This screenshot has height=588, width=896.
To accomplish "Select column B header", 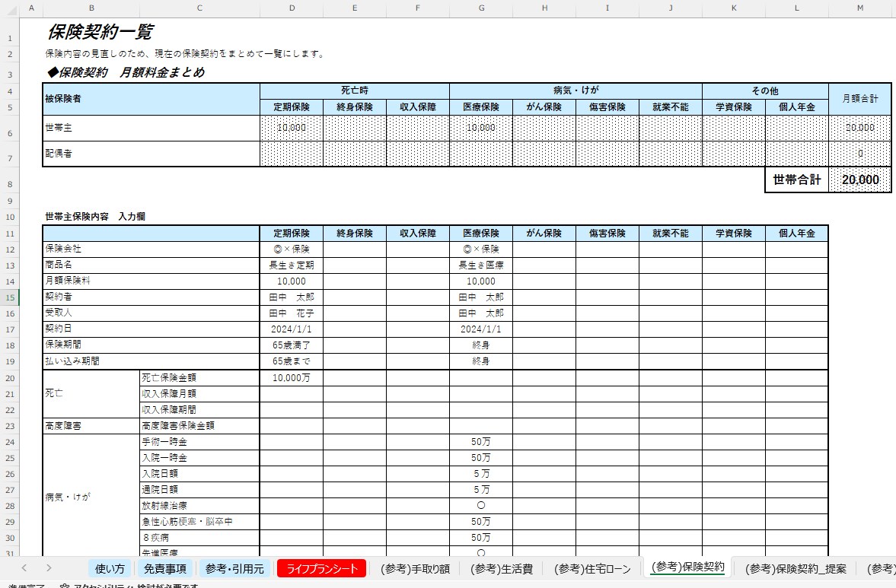I will 91,8.
